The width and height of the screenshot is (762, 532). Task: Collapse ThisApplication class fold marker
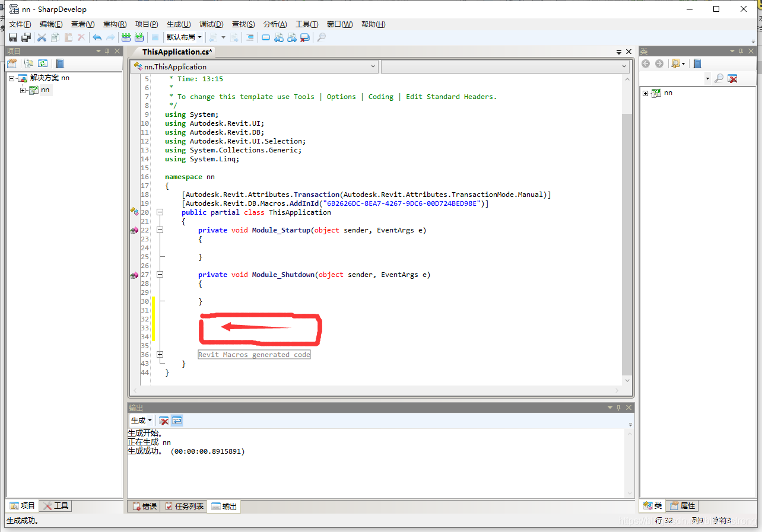tap(160, 212)
